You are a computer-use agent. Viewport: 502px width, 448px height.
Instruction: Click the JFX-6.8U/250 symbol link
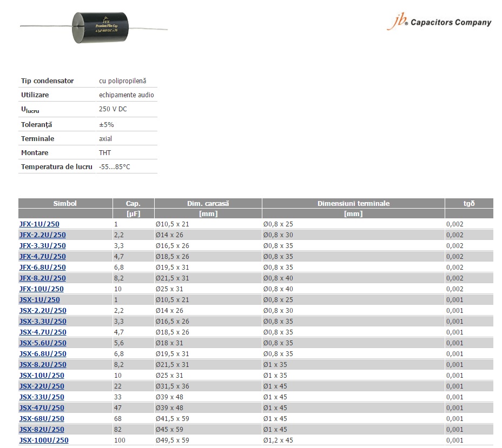[x=42, y=267]
